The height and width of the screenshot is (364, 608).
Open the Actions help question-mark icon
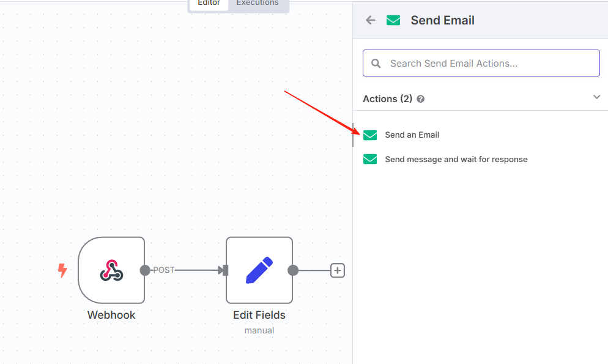click(x=420, y=99)
